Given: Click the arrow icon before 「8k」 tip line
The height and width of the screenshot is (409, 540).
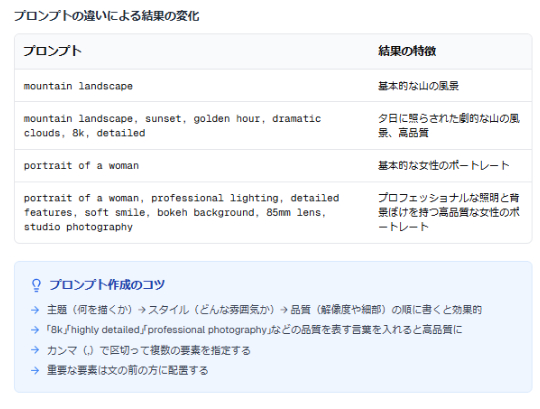Looking at the screenshot, I should [x=35, y=330].
